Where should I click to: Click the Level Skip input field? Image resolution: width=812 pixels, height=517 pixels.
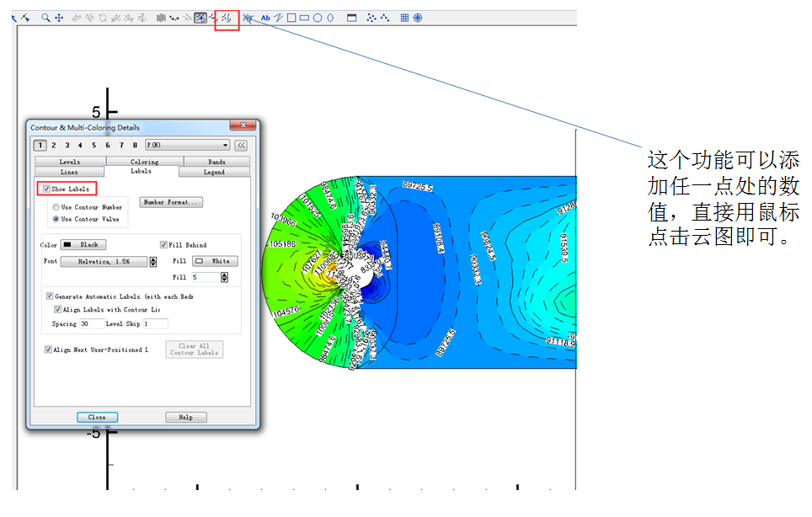[155, 324]
